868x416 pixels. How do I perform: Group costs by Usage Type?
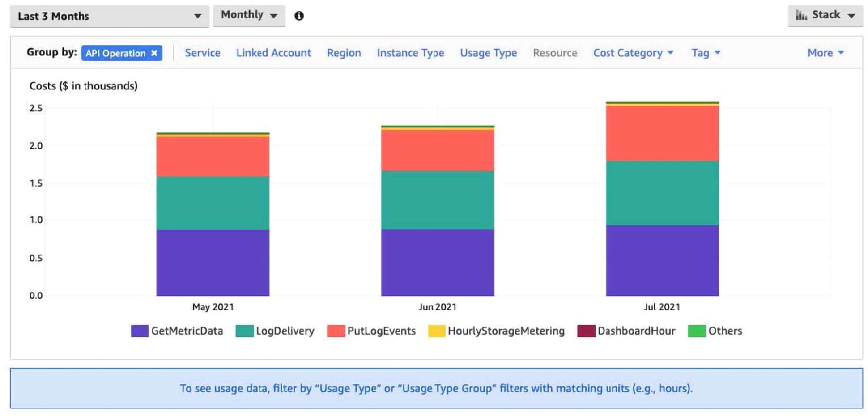click(488, 53)
